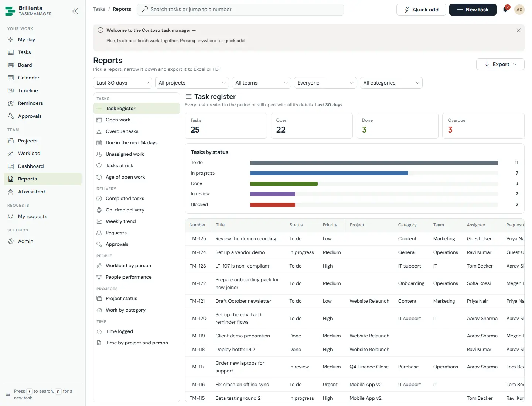Collapse the sidebar with double chevron icon
This screenshot has height=406, width=532.
click(75, 11)
